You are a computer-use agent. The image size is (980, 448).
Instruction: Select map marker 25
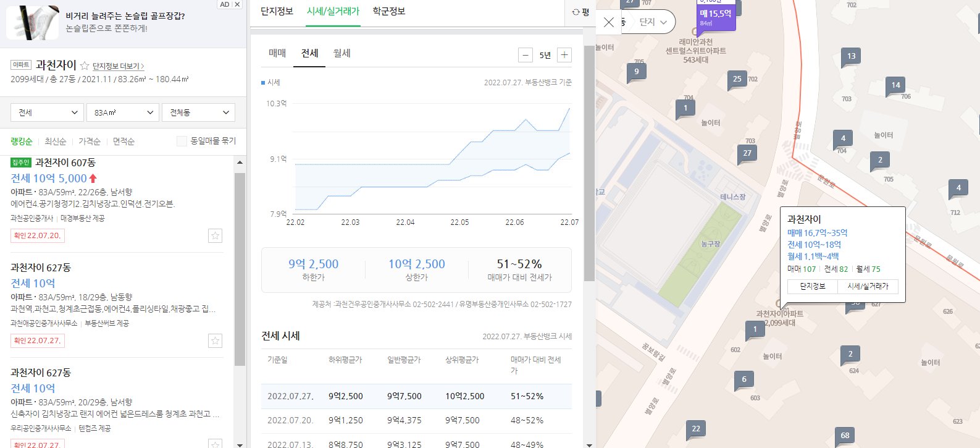[x=737, y=79]
